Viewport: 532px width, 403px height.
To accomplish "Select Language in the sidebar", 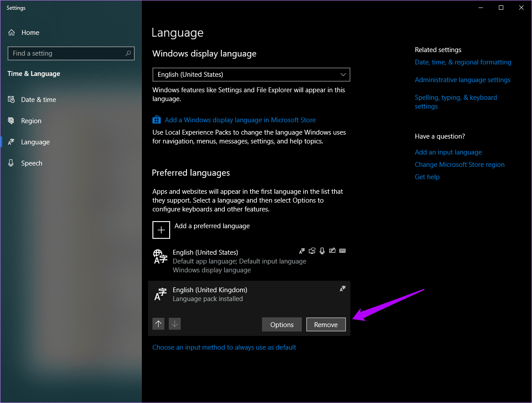I will (35, 142).
